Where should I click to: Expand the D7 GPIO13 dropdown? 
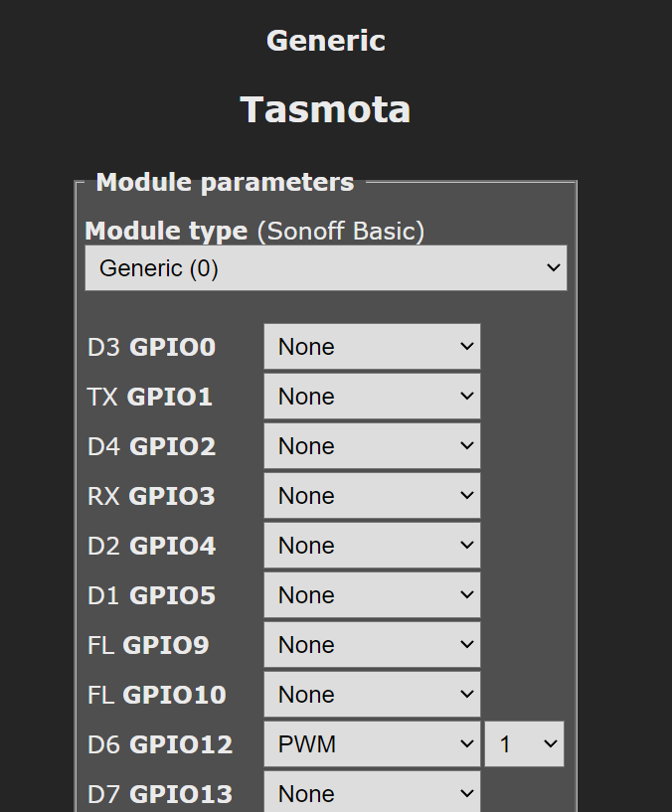[372, 793]
